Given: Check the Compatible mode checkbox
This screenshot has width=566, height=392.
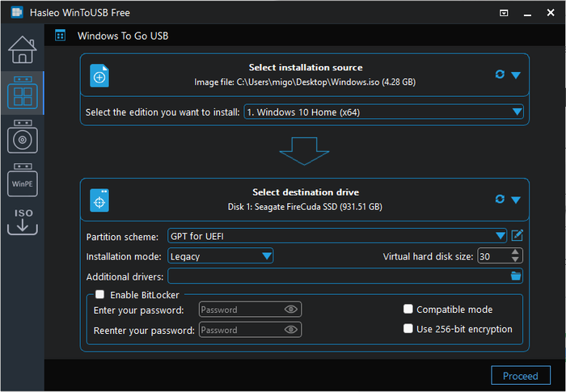Looking at the screenshot, I should (x=408, y=309).
